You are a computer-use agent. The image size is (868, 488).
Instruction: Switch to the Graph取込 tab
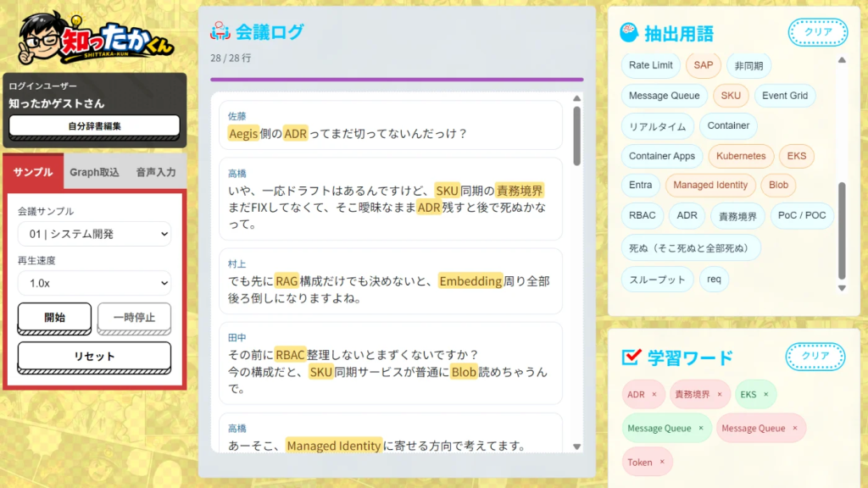(x=94, y=172)
